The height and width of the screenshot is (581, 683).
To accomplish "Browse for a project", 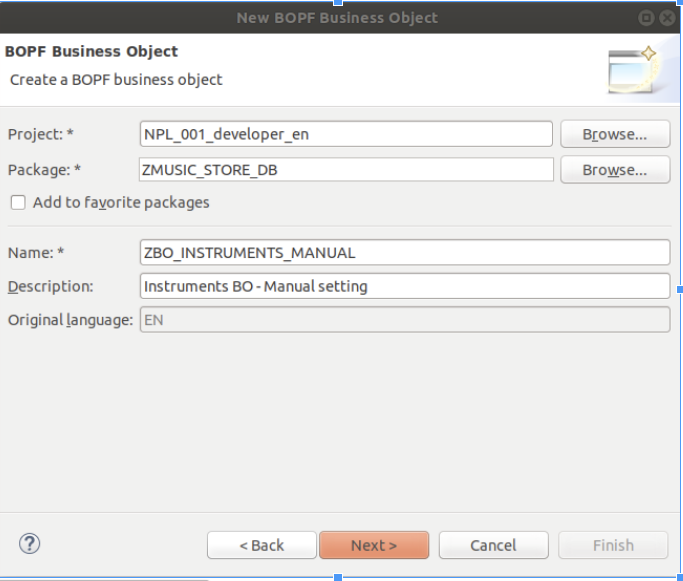I will tap(614, 134).
